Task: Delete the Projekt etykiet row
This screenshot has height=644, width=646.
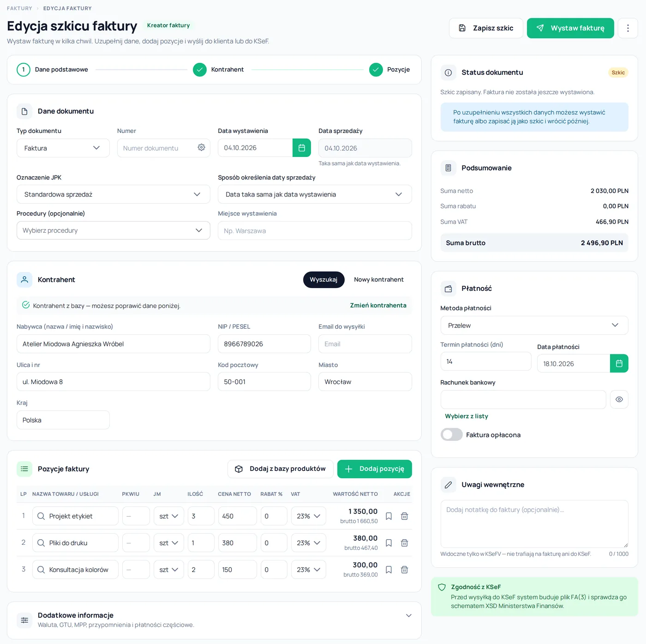Action: 404,516
